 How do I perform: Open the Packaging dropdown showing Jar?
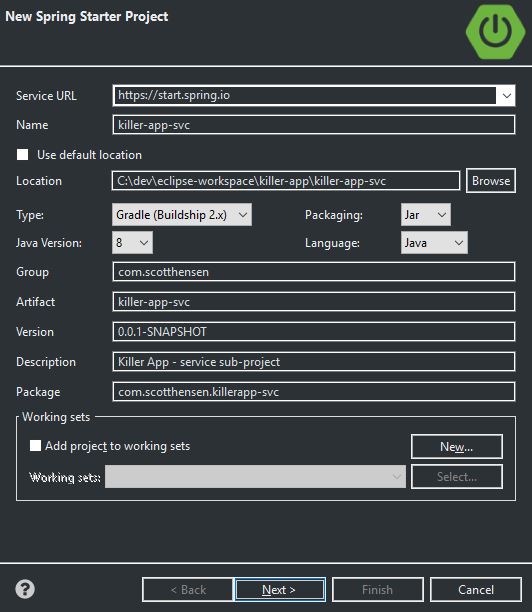coord(425,215)
